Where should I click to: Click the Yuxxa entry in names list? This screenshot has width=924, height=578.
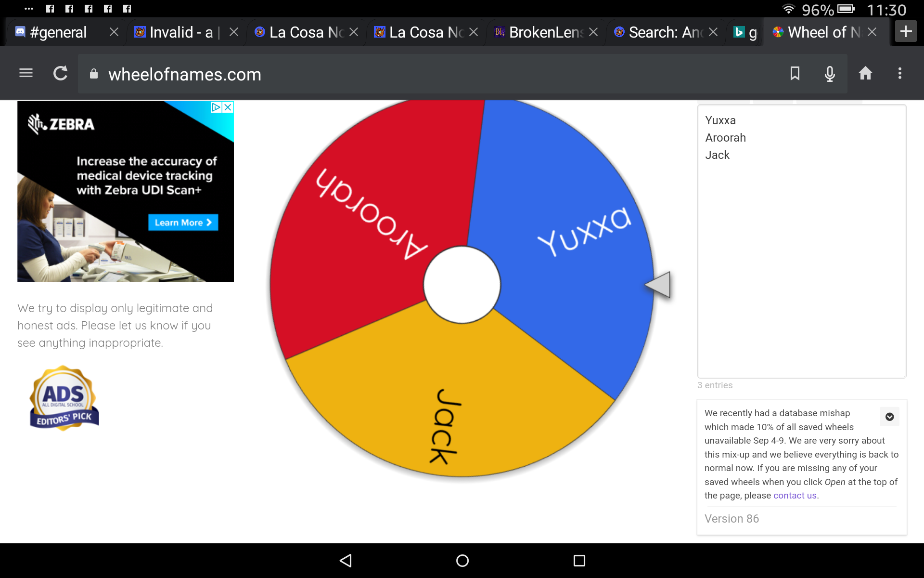point(720,120)
